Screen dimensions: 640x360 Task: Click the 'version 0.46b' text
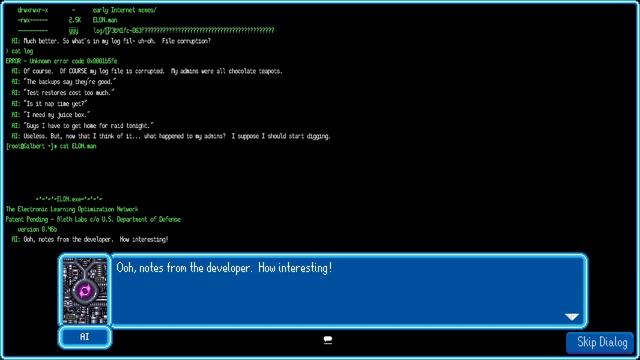pyautogui.click(x=37, y=229)
